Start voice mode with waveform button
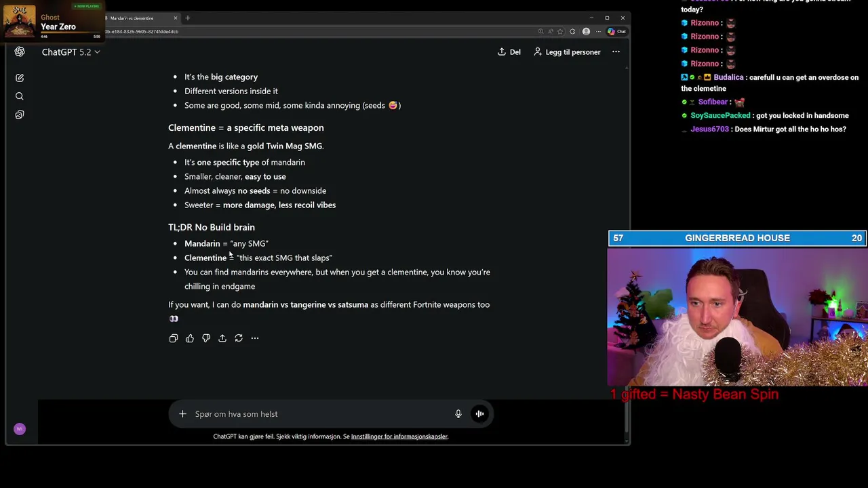This screenshot has height=488, width=868. [x=479, y=414]
